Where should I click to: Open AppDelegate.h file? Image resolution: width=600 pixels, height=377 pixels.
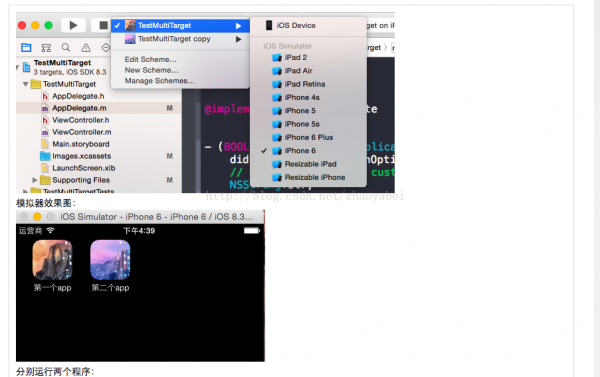point(78,96)
